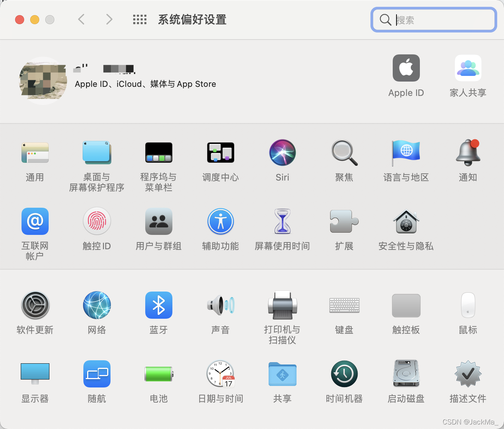Select the 启动磁盘 icon

[x=406, y=374]
